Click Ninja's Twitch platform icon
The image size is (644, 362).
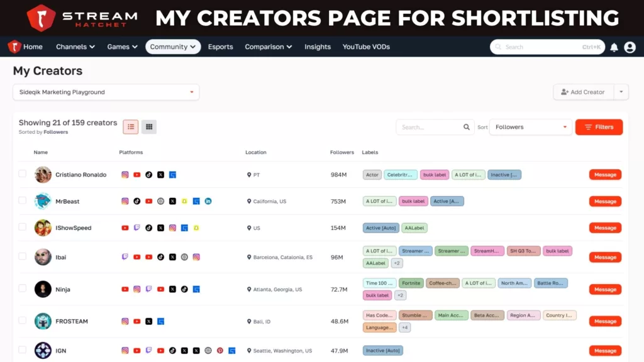(149, 289)
